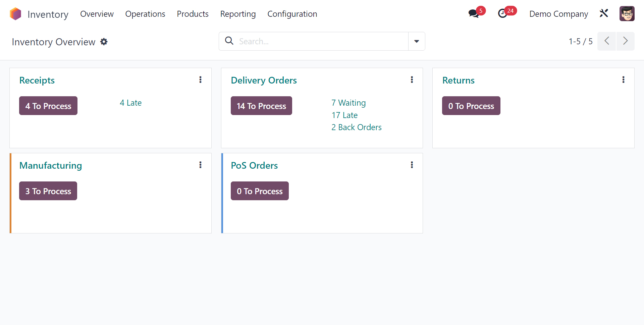The image size is (644, 325).
Task: Open the Inventory Overview settings gear
Action: 104,42
